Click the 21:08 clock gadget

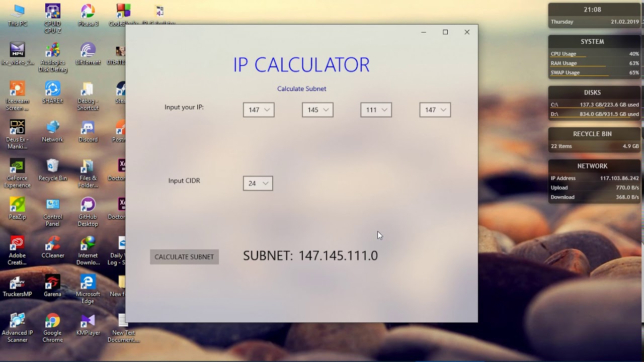[593, 10]
